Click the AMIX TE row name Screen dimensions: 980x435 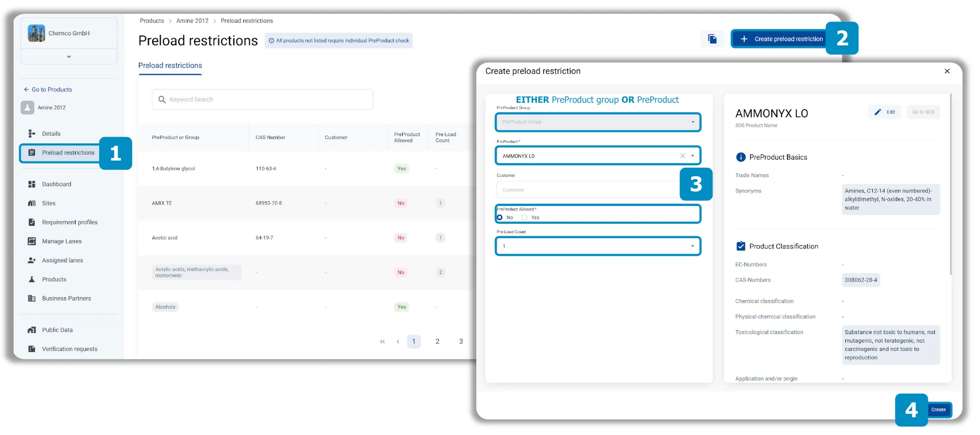[x=162, y=203]
